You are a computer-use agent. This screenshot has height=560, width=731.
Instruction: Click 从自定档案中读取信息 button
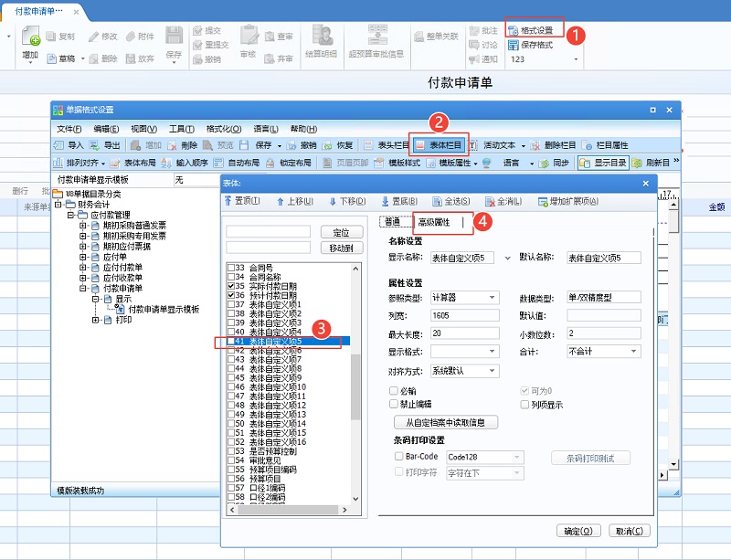(446, 422)
